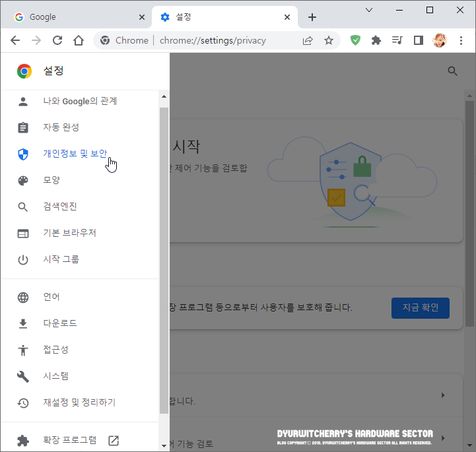Screen dimensions: 476x452
Task: Close the Google tab
Action: coord(141,17)
